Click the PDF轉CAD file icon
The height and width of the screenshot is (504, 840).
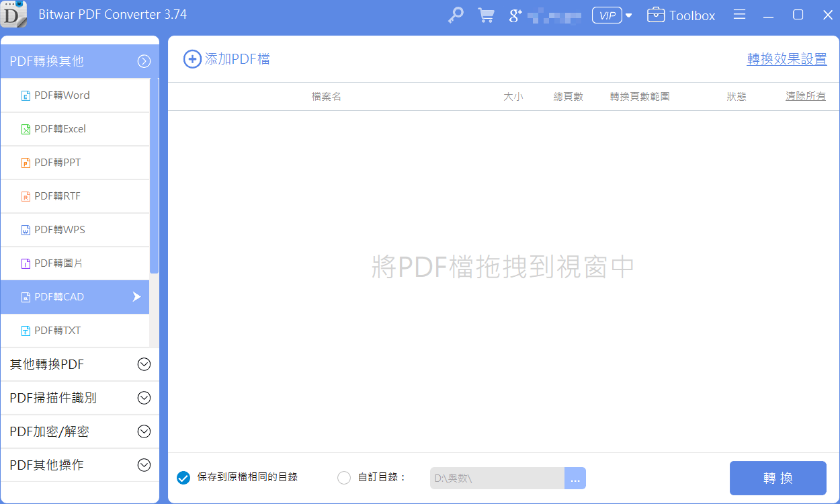pyautogui.click(x=26, y=298)
